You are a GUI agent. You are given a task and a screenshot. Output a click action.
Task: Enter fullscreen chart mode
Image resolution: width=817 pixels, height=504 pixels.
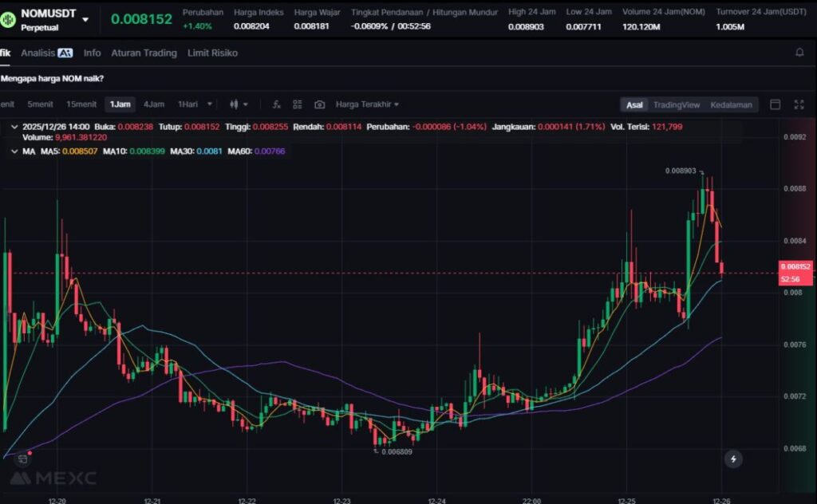point(799,104)
